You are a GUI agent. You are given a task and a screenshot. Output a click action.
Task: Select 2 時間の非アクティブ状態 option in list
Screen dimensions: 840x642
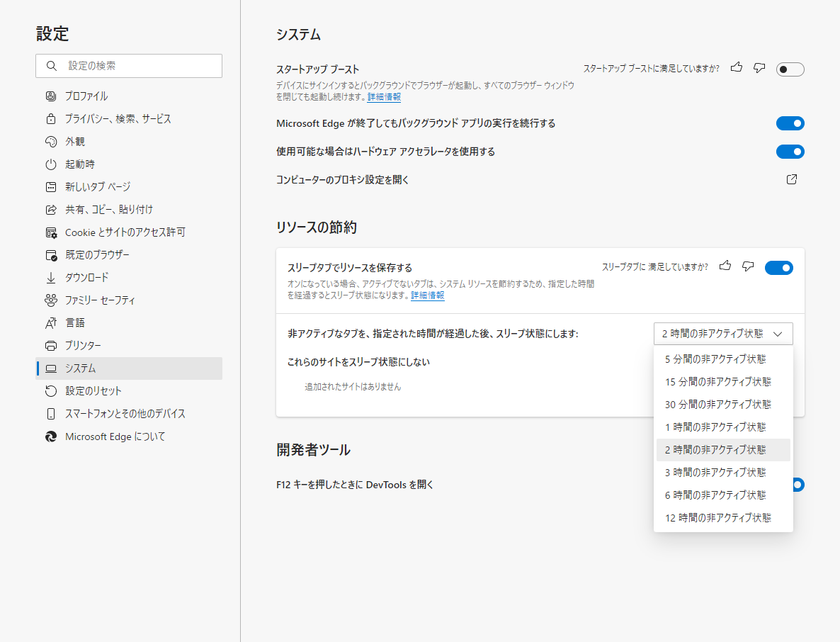click(723, 450)
